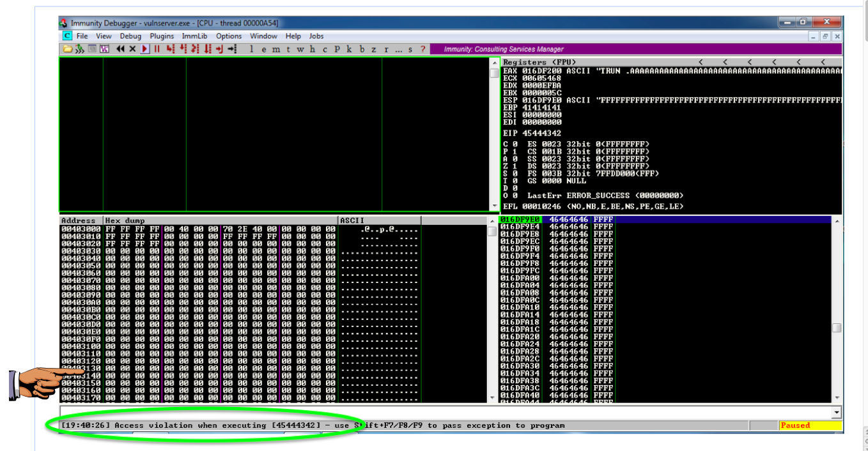Open memory map with 'm' button
This screenshot has width=868, height=451.
pyautogui.click(x=276, y=49)
